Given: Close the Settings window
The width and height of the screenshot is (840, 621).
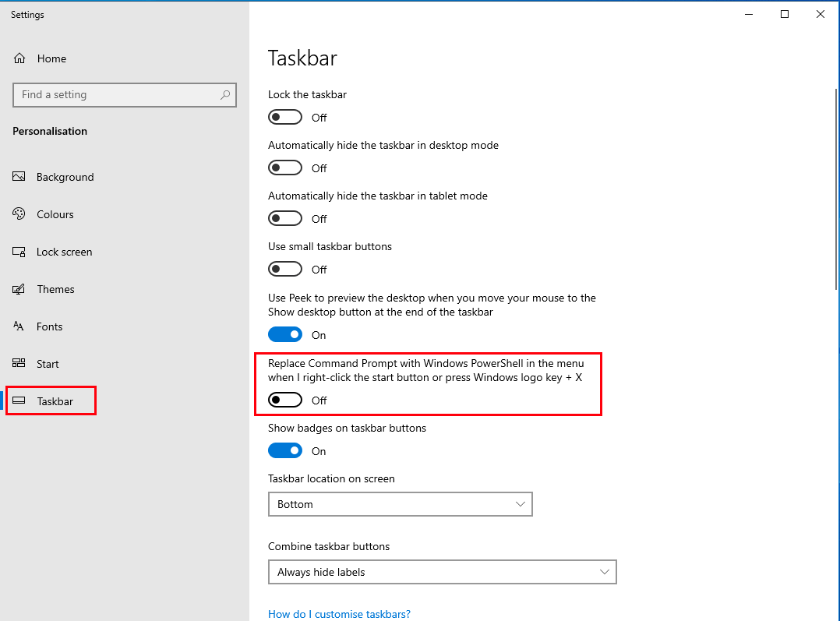Looking at the screenshot, I should (x=821, y=15).
